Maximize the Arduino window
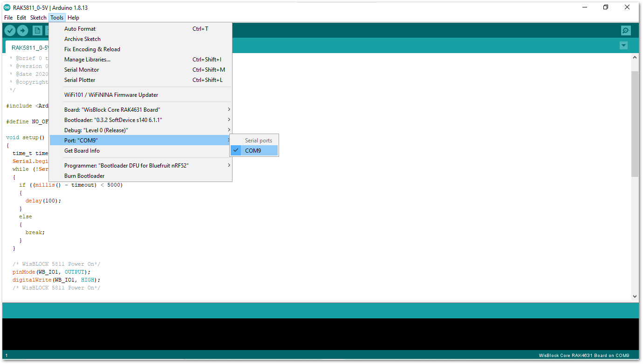The width and height of the screenshot is (643, 364). click(606, 7)
